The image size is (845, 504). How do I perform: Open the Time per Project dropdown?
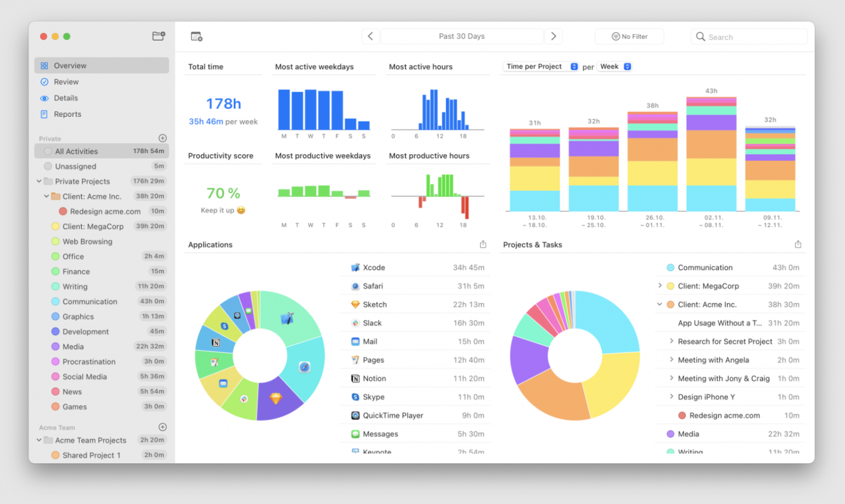coord(540,66)
